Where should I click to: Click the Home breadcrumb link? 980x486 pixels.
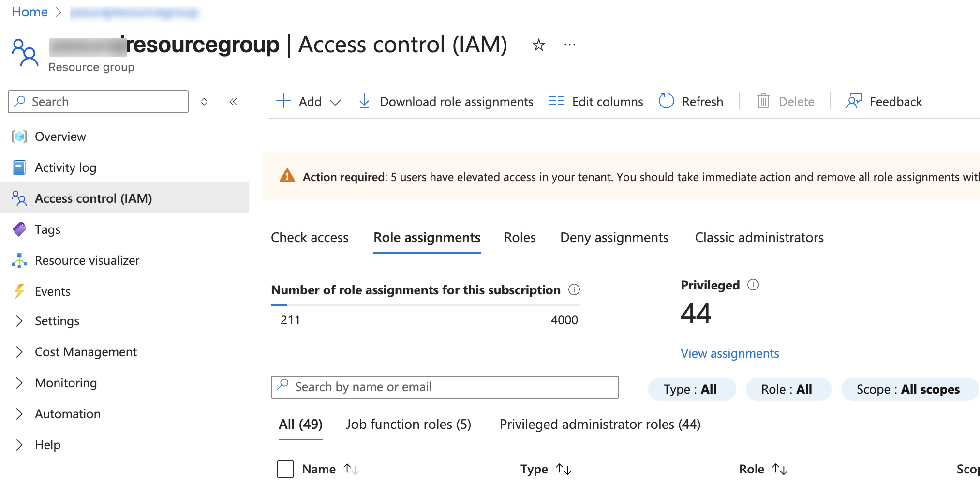[30, 12]
